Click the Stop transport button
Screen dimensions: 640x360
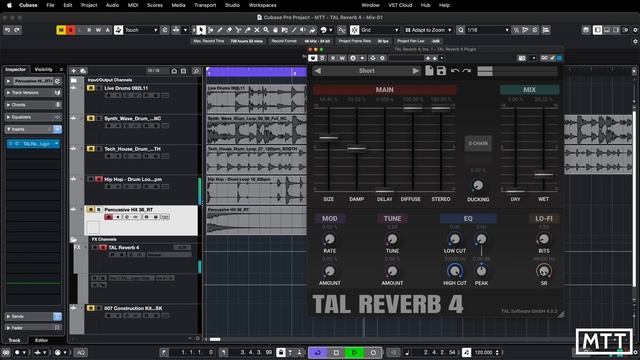336,352
